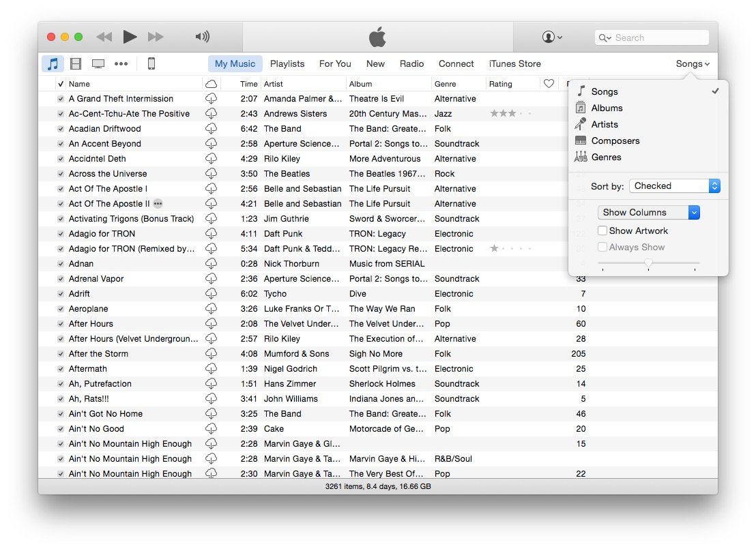
Task: Start playback with the Play button
Action: (130, 37)
